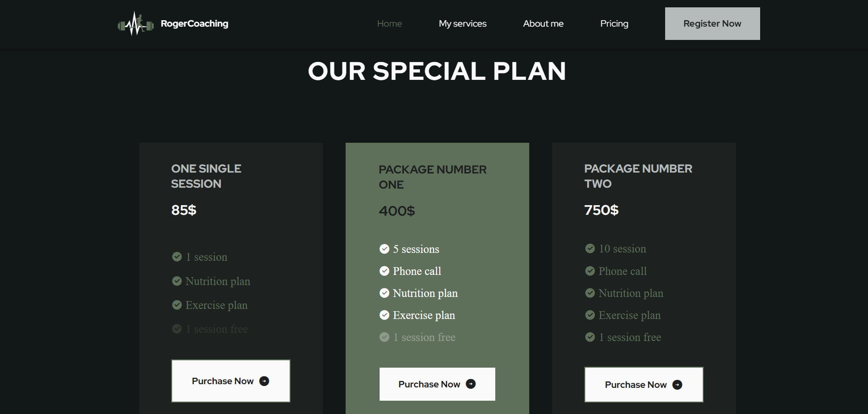Open the About me page link

[543, 23]
